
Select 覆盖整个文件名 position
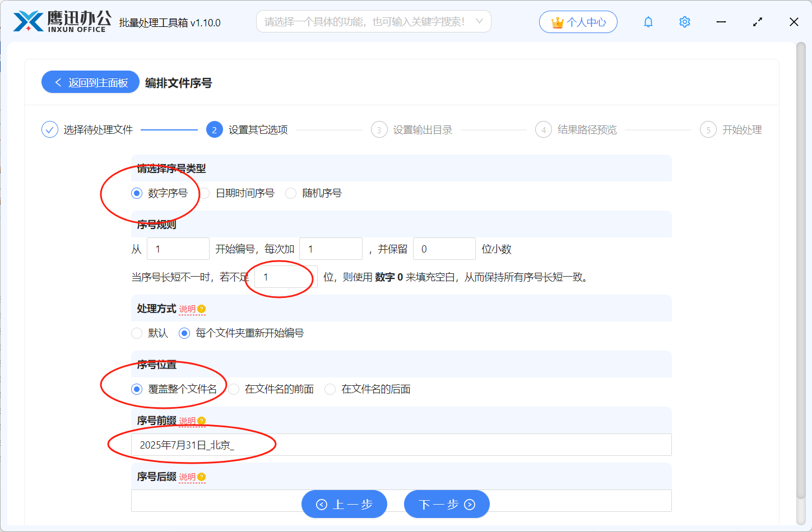(137, 389)
